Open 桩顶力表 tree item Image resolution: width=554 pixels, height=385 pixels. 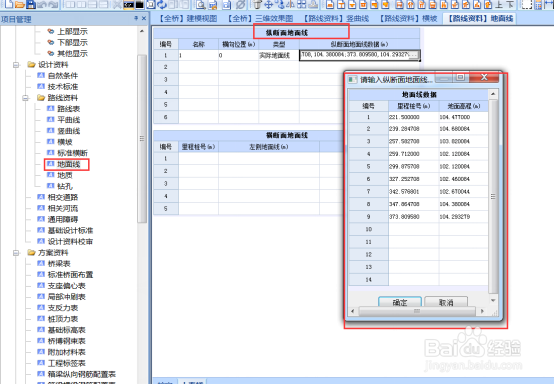point(58,319)
